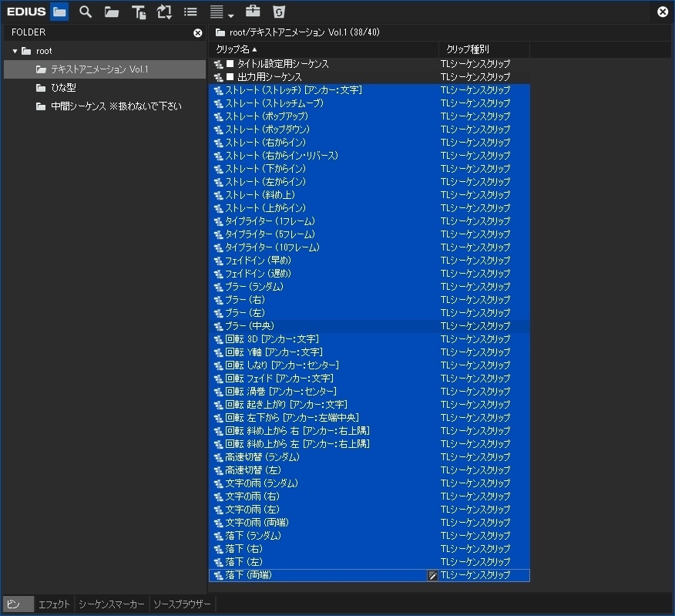Image resolution: width=675 pixels, height=616 pixels.
Task: Select ストレート (左からイン) clip
Action: pos(369,182)
